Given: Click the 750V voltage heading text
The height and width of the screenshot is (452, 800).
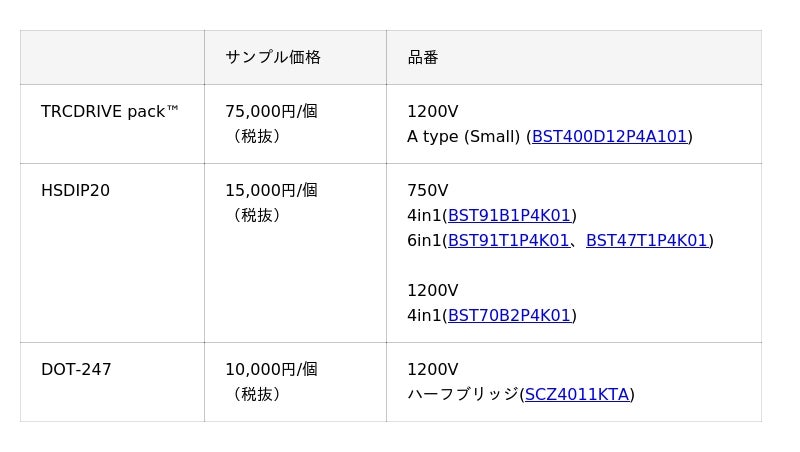Looking at the screenshot, I should [427, 191].
